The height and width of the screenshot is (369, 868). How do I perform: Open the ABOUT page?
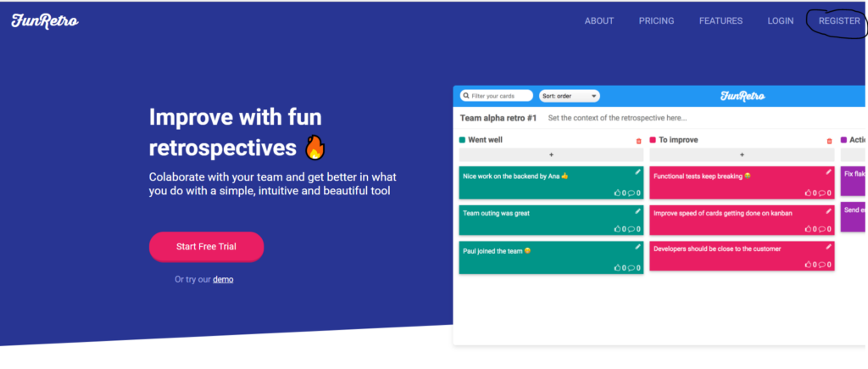pos(599,21)
